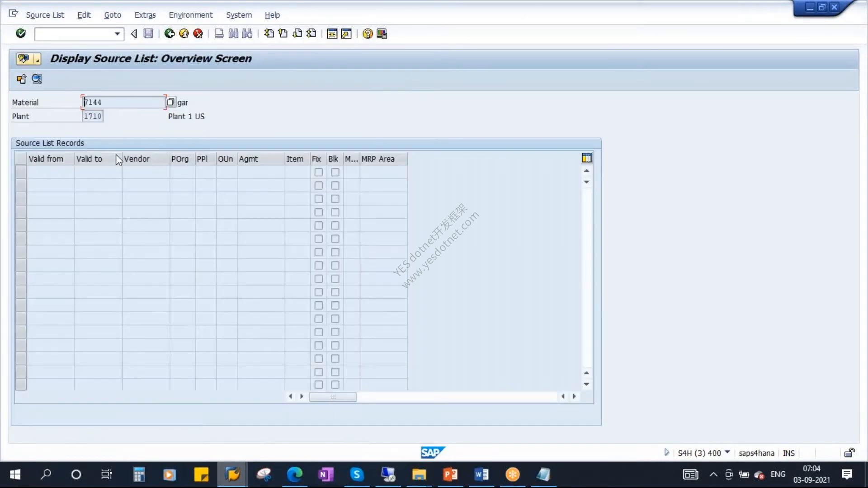Tick the Fix checkbox in fifth row
This screenshot has height=488, width=868.
(319, 225)
